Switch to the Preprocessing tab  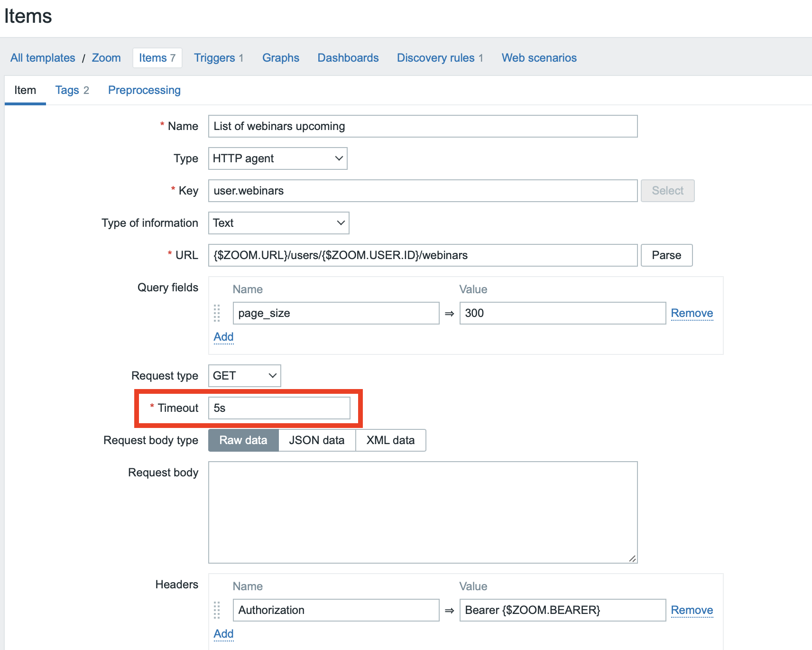(144, 90)
